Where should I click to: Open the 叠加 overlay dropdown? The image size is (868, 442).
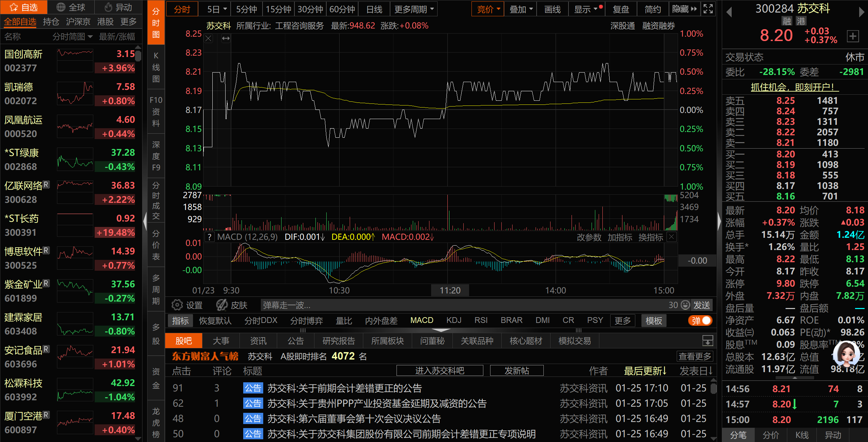tap(521, 9)
